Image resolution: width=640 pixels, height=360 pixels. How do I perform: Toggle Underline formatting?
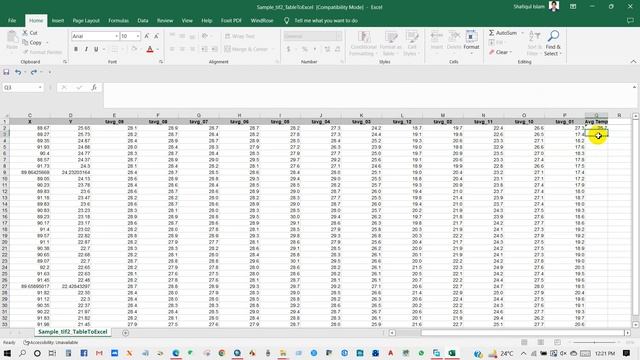point(96,49)
